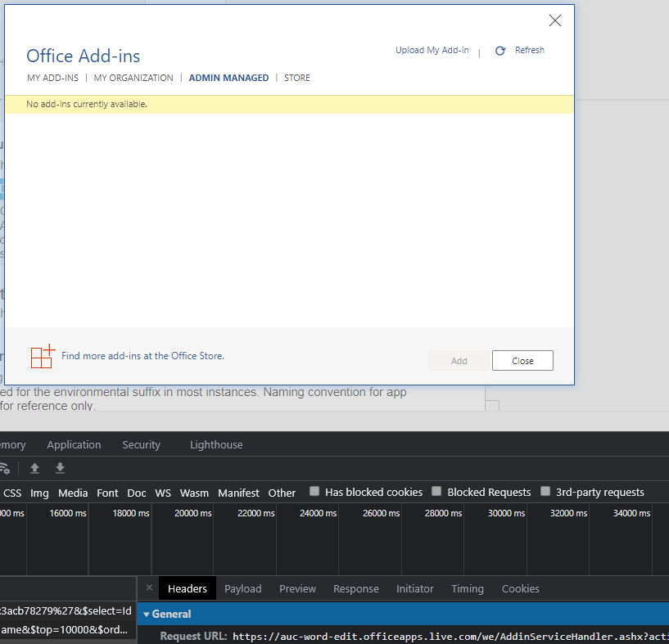The width and height of the screenshot is (669, 644).
Task: Switch to the ADMIN MANAGED tab
Action: point(228,77)
